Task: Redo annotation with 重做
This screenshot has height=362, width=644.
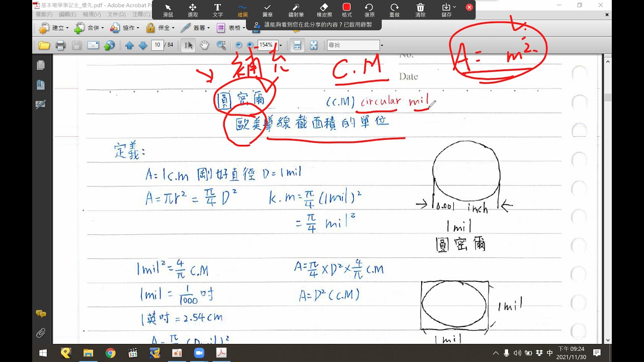Action: click(394, 10)
